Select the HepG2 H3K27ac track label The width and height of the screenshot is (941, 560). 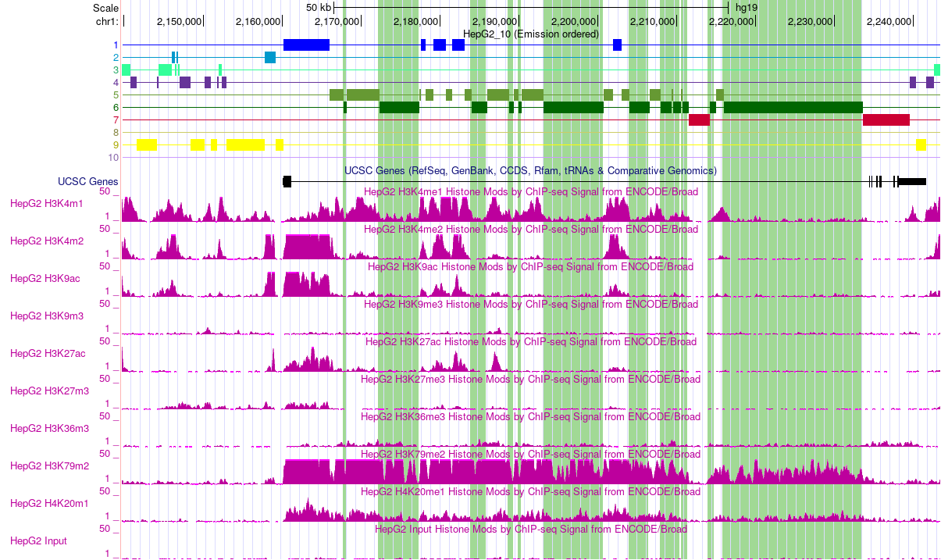[47, 353]
